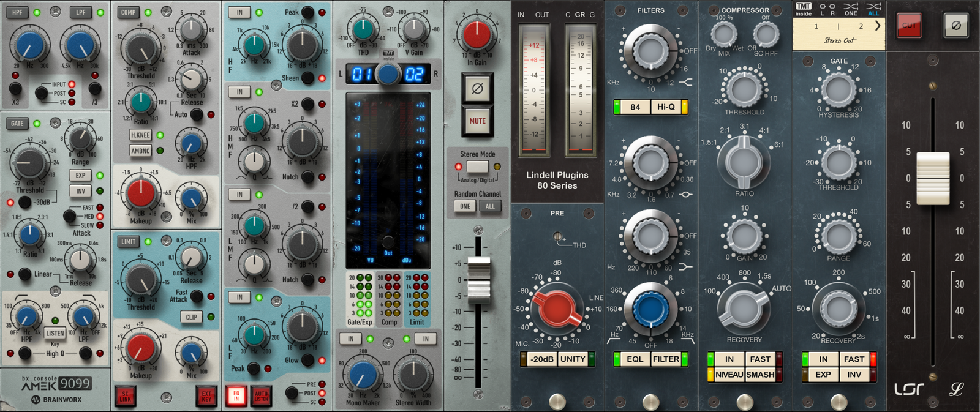This screenshot has width=980, height=412.
Task: Toggle the Linear release switch
Action: pyautogui.click(x=24, y=274)
